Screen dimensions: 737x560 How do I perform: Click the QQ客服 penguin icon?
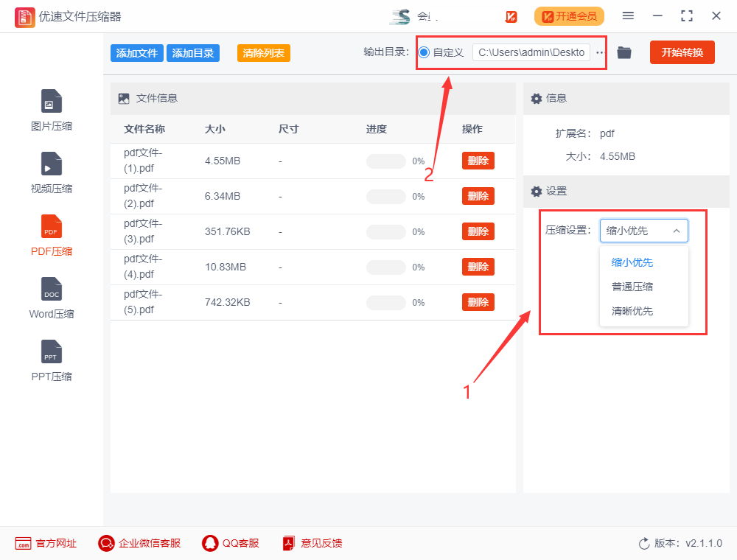click(210, 544)
